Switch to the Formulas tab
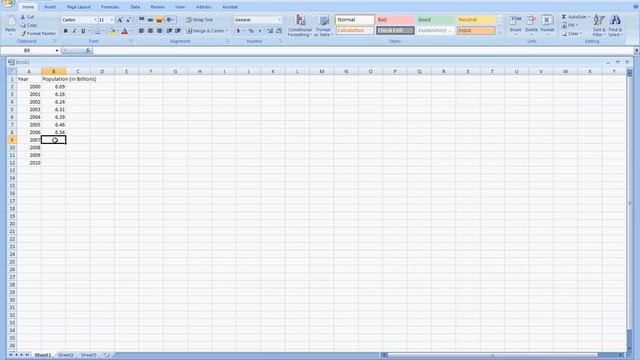This screenshot has width=640, height=360. [x=110, y=7]
